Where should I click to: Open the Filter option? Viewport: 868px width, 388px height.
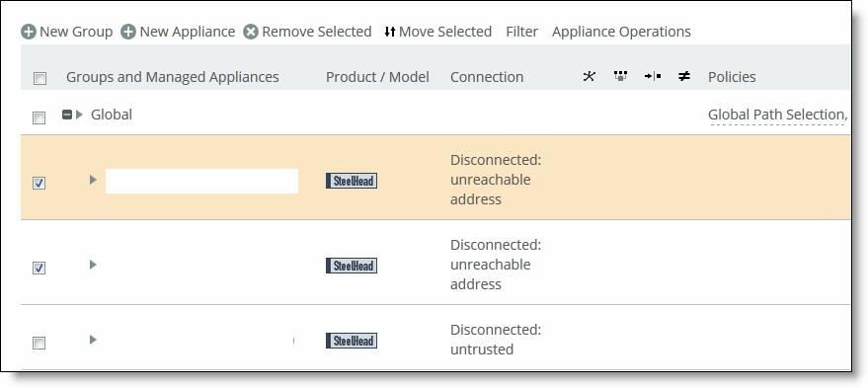point(522,33)
